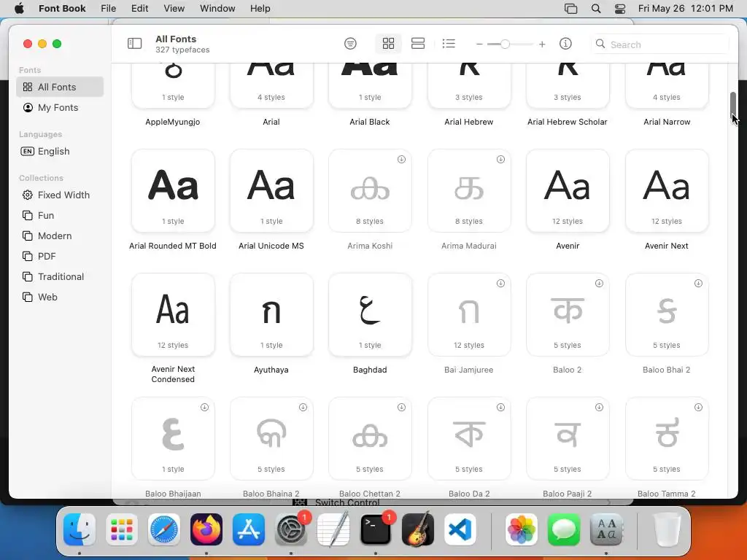Select the English language filter

[x=60, y=152]
